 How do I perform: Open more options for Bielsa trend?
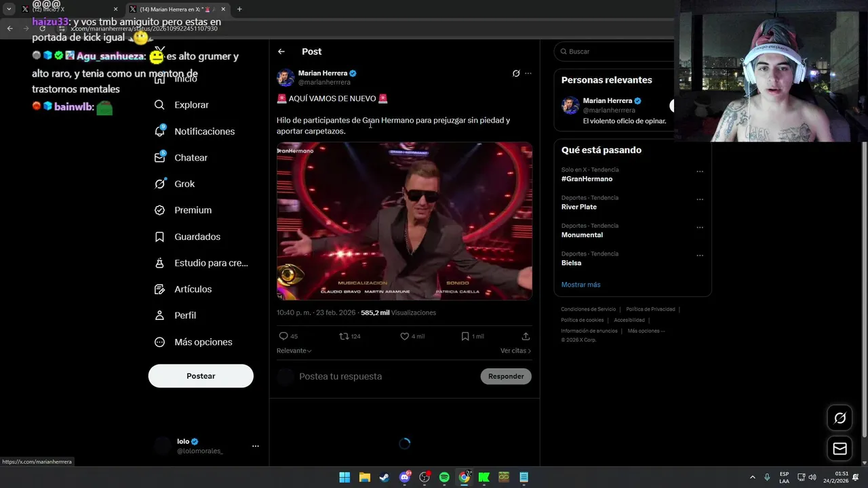[700, 256]
